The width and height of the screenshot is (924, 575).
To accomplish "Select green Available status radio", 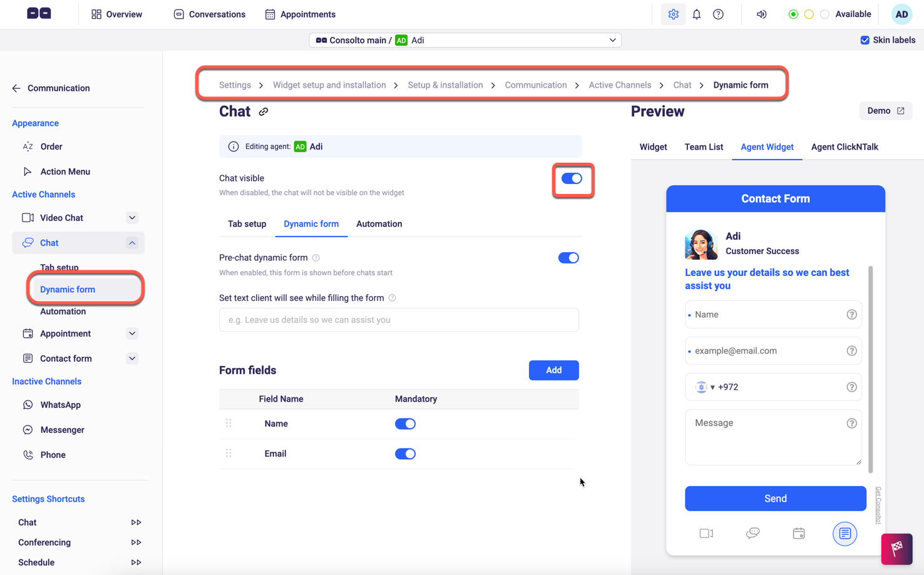I will (x=793, y=14).
